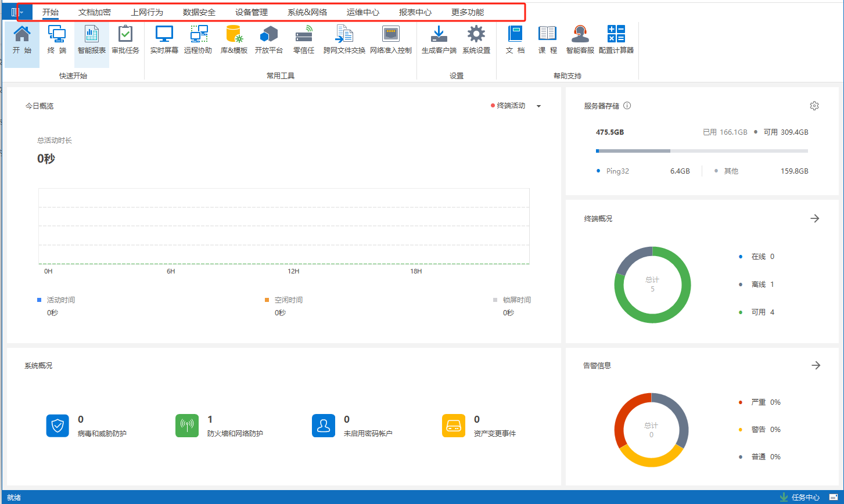Switch to the 运维中心 tab
Screen dimensions: 844x504
click(x=363, y=12)
